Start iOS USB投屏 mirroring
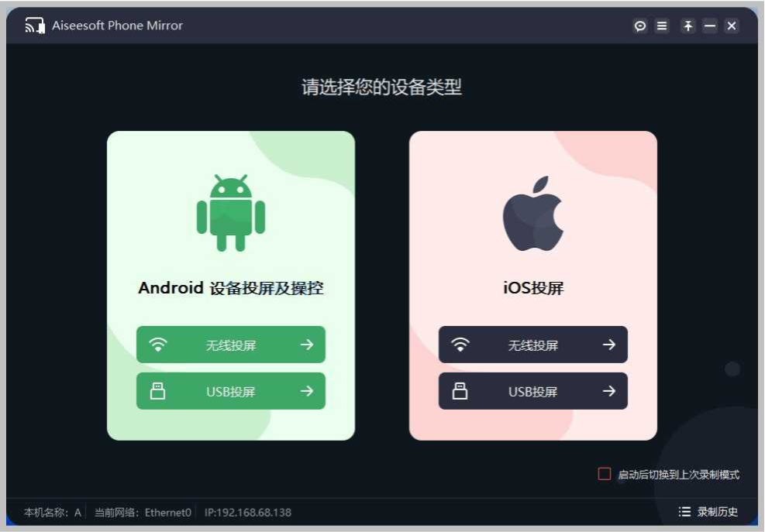 pos(533,391)
